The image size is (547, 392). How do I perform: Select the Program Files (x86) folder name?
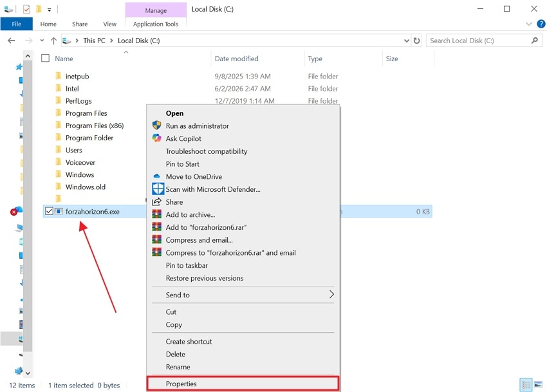95,126
